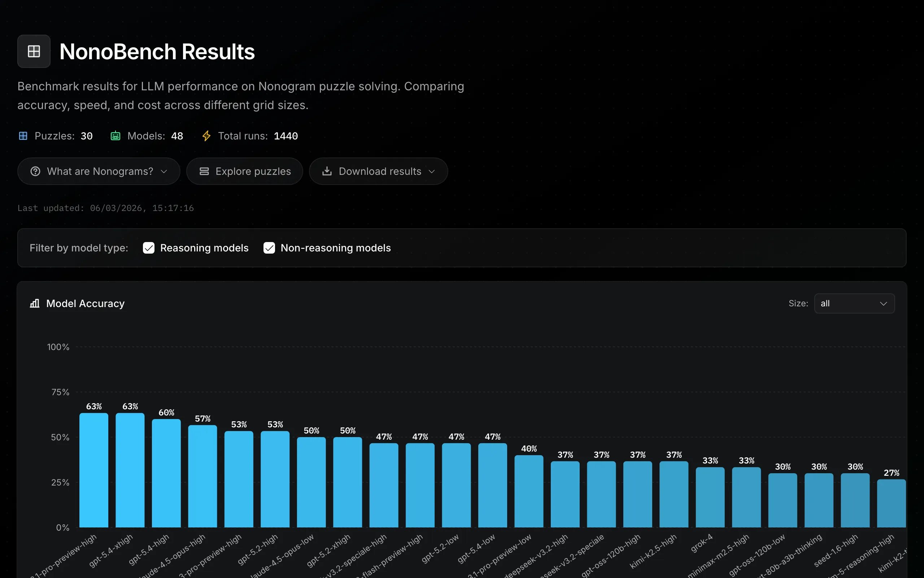The width and height of the screenshot is (924, 578).
Task: Select the gpt-5.4-low bar at 47%
Action: click(x=493, y=486)
